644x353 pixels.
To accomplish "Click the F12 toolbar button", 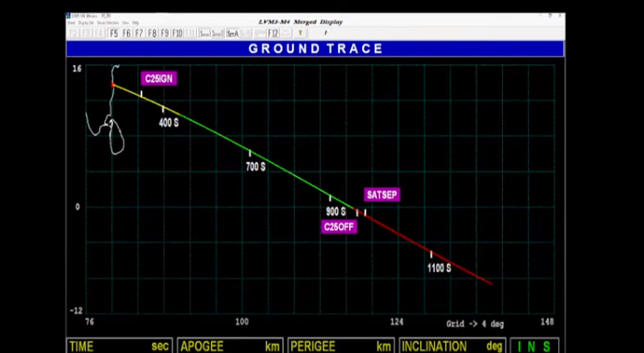I will [x=273, y=33].
